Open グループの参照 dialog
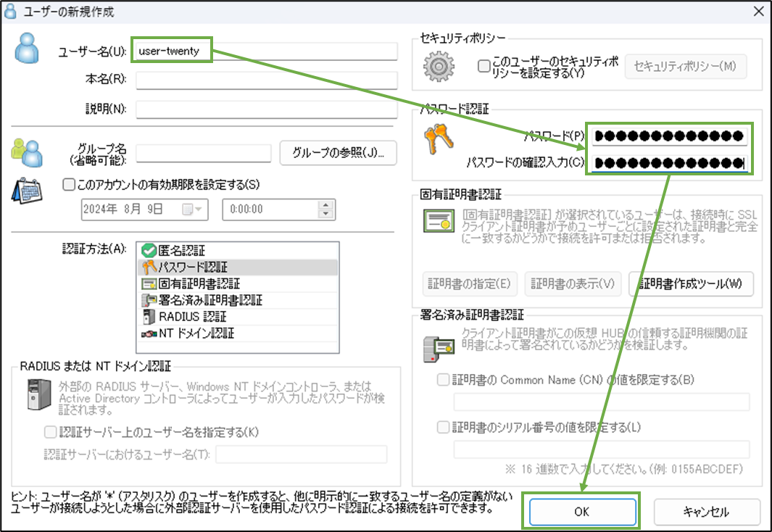 [x=339, y=153]
